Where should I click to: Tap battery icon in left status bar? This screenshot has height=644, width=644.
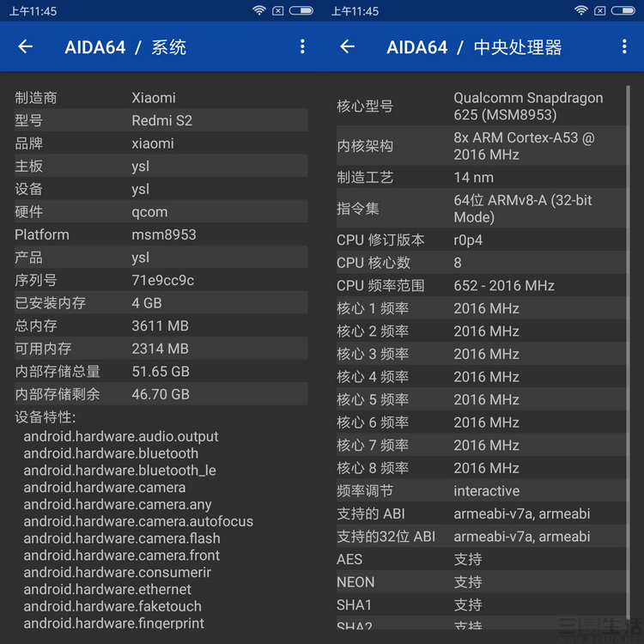tap(301, 10)
